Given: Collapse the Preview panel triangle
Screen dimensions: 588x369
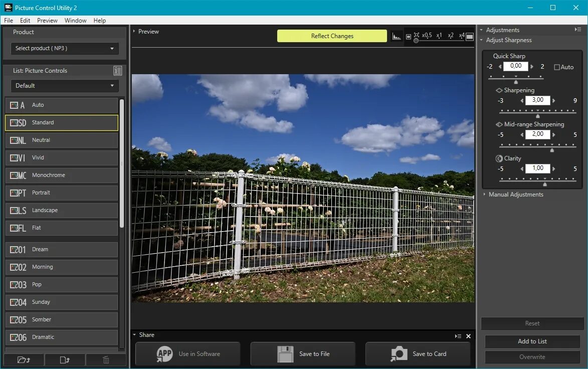Looking at the screenshot, I should pos(134,32).
